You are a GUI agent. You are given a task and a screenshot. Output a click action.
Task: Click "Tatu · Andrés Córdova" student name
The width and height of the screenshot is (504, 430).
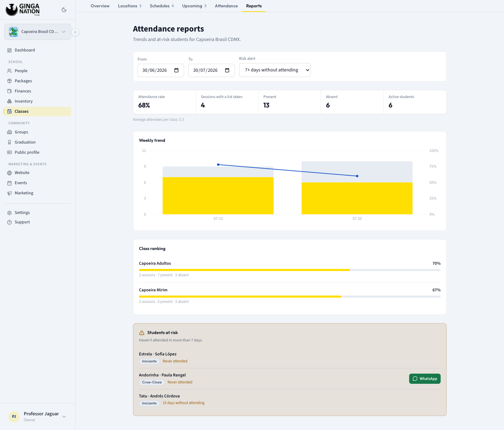coord(159,396)
